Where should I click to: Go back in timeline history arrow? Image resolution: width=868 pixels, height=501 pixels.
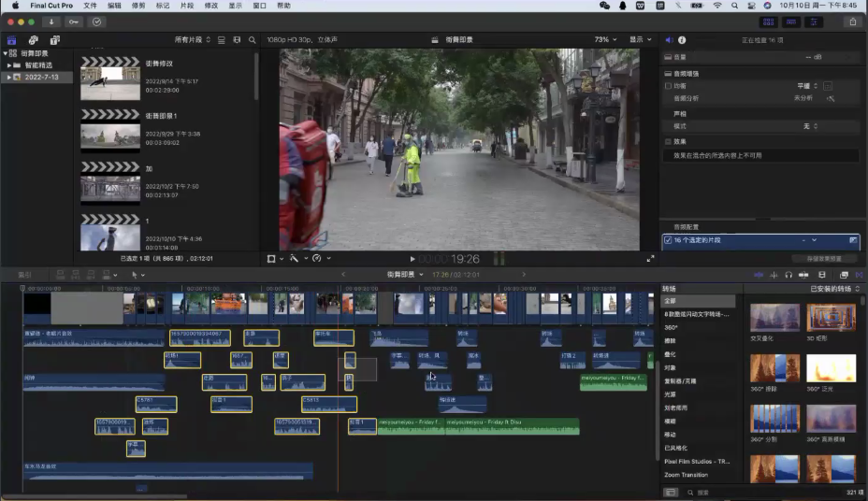click(x=343, y=274)
